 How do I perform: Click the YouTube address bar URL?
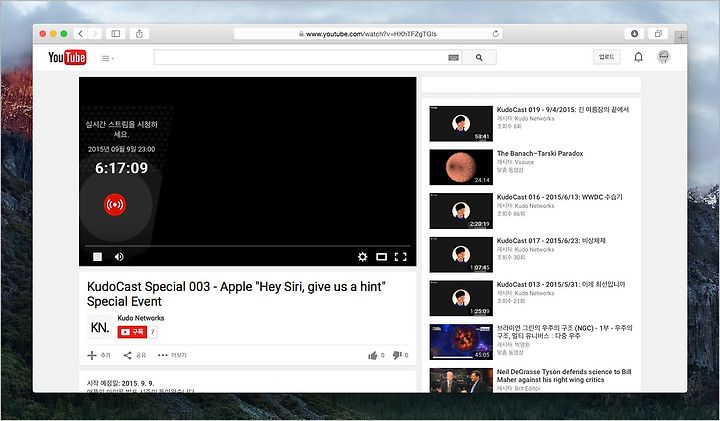(371, 34)
